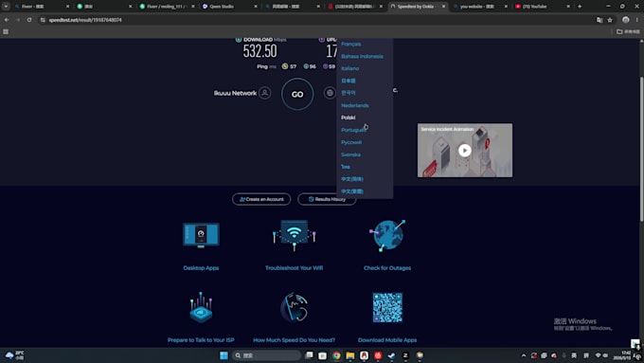Image resolution: width=644 pixels, height=363 pixels.
Task: Play the Service Incident Animation video
Action: point(464,151)
